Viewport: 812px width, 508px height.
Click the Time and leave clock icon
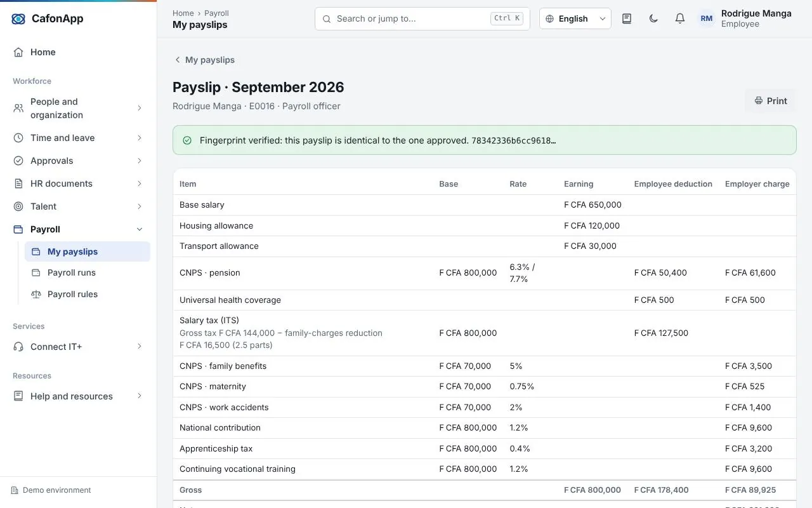pyautogui.click(x=18, y=138)
